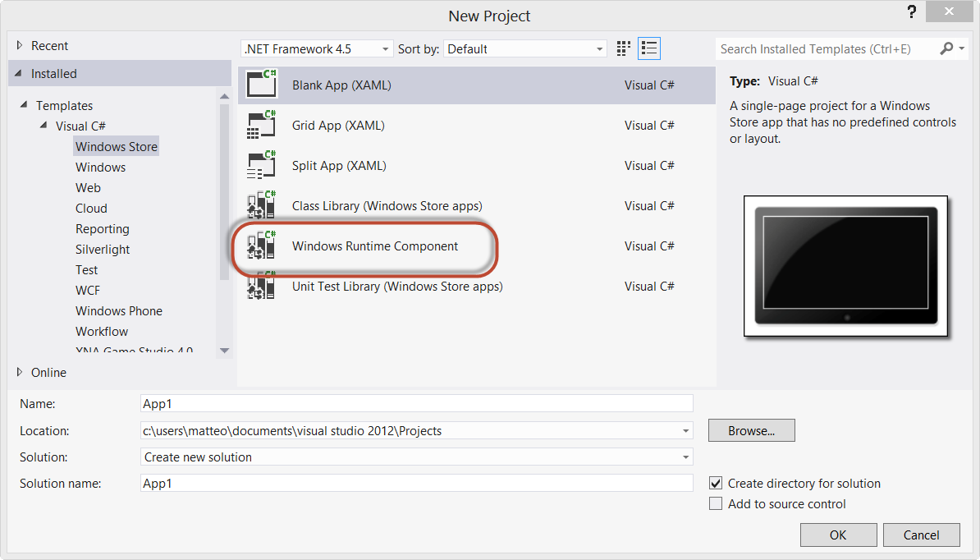Collapse the Visual C# tree node
This screenshot has height=560, width=980.
(x=44, y=125)
